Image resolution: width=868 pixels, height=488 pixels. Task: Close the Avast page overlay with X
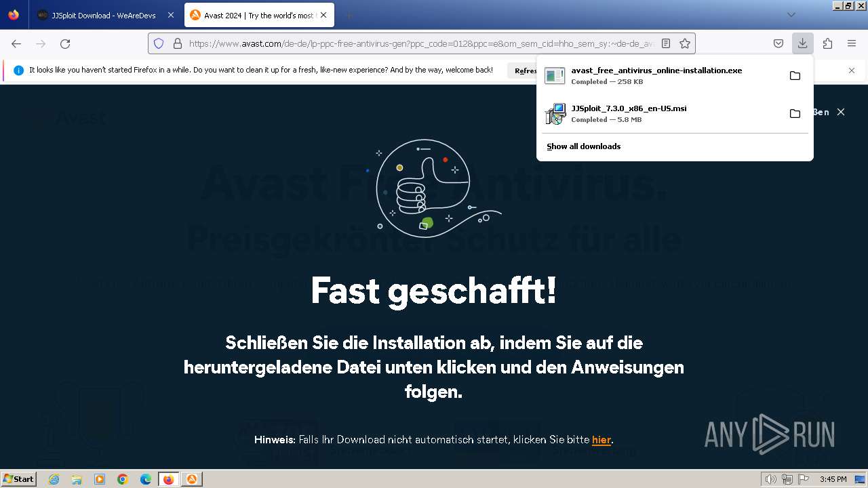click(841, 112)
